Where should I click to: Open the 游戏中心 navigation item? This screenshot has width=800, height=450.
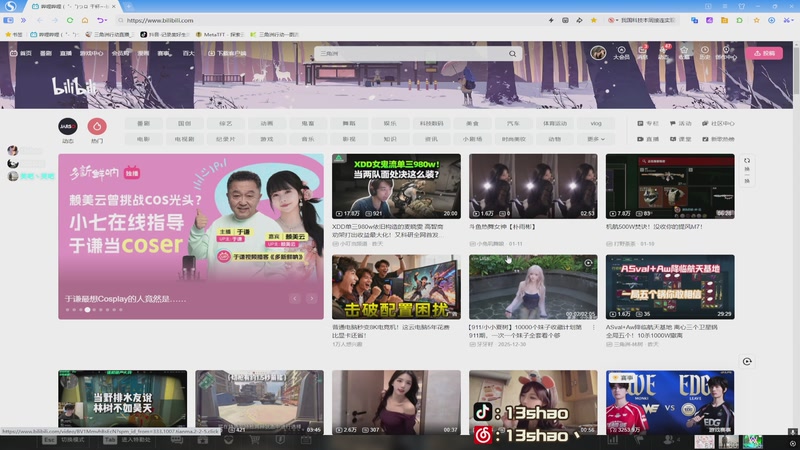(91, 53)
